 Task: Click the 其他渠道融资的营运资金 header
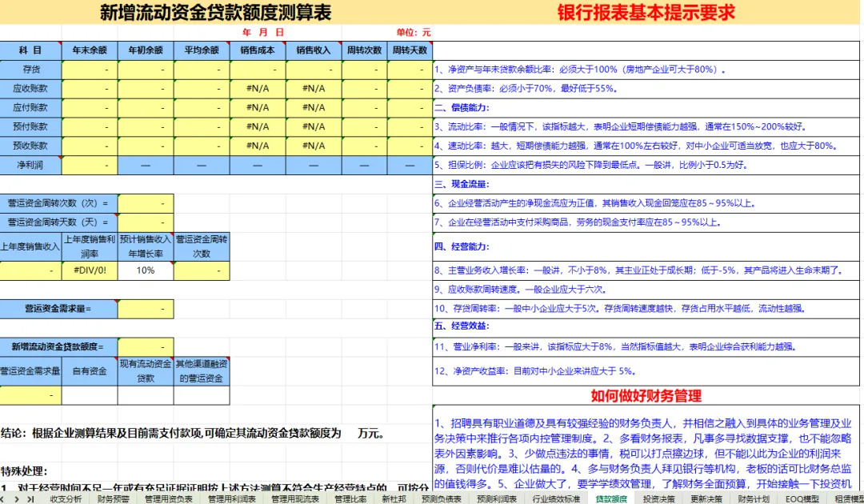click(x=202, y=371)
